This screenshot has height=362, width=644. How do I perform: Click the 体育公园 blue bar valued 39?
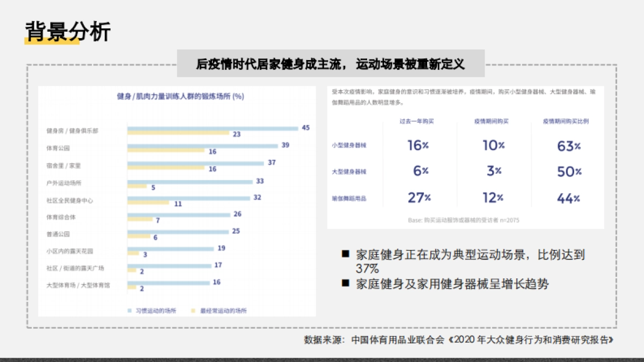(202, 146)
